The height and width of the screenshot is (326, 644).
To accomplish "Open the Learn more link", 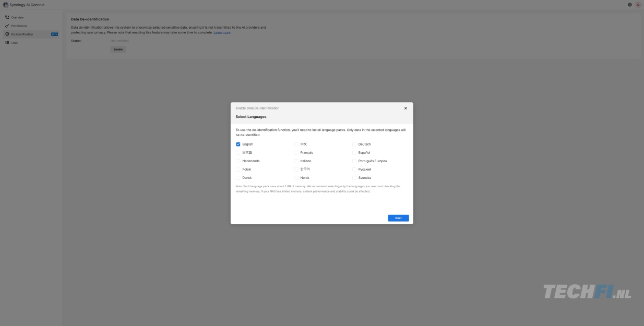I will point(222,32).
